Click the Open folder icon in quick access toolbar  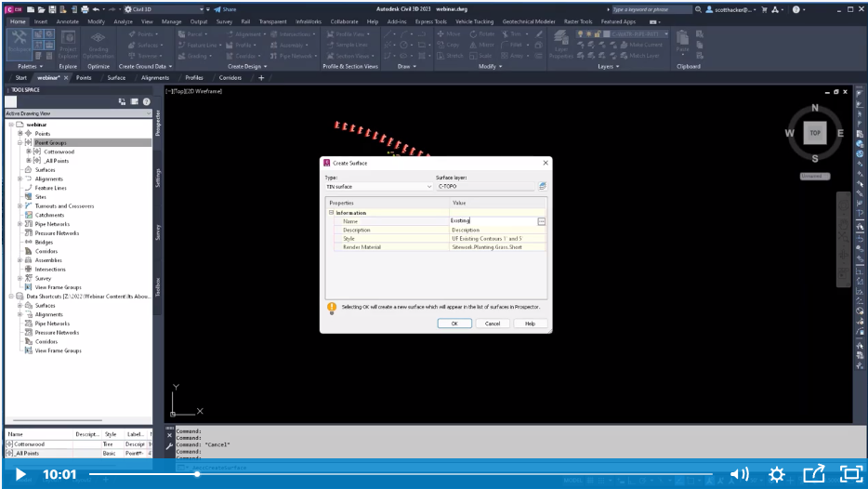pos(42,9)
